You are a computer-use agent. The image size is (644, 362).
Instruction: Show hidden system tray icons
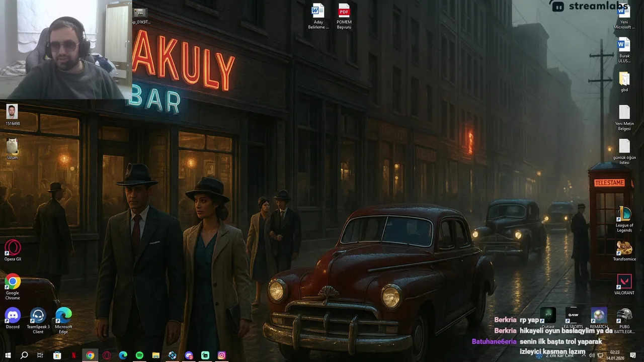584,355
